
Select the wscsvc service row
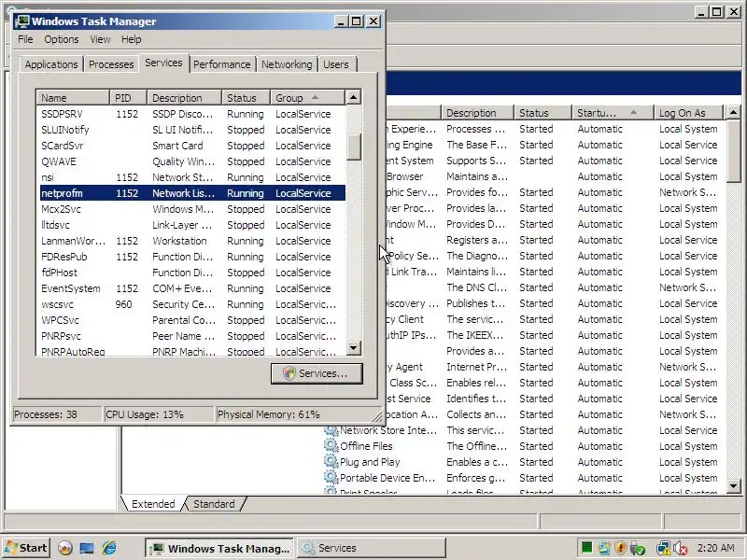191,304
